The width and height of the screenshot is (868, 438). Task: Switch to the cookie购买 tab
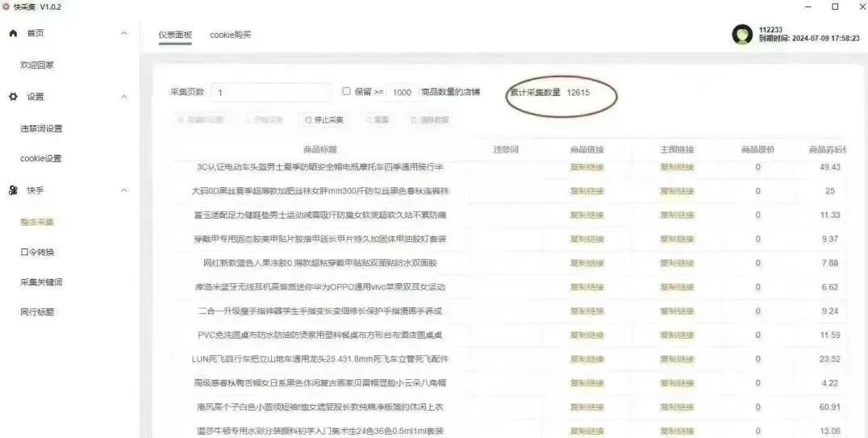click(231, 35)
